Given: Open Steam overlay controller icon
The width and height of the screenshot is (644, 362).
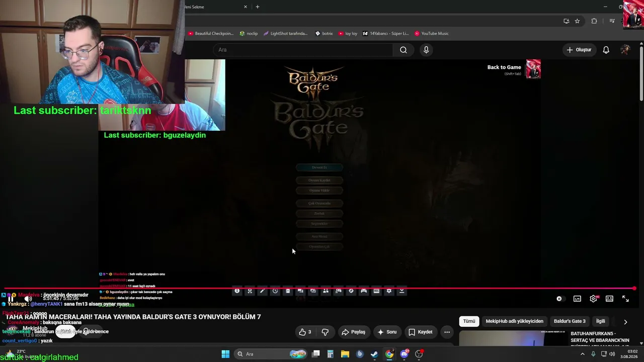Looking at the screenshot, I should pos(364,291).
